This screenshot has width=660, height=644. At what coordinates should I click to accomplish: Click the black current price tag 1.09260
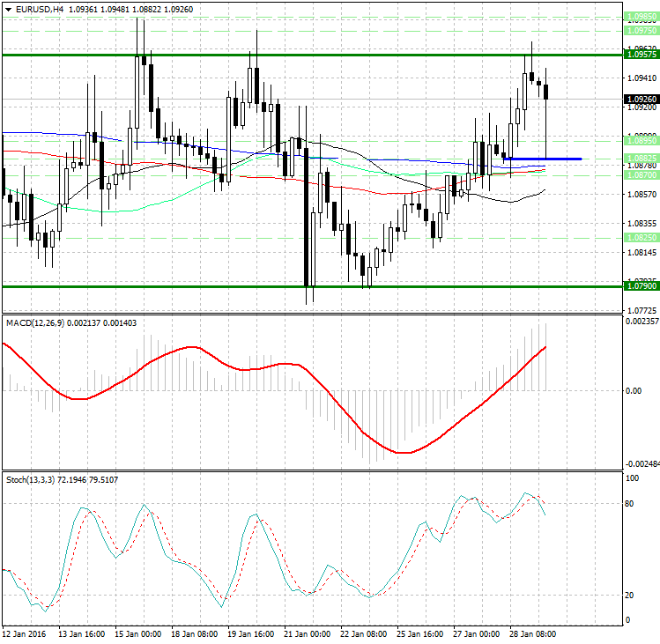tap(641, 100)
